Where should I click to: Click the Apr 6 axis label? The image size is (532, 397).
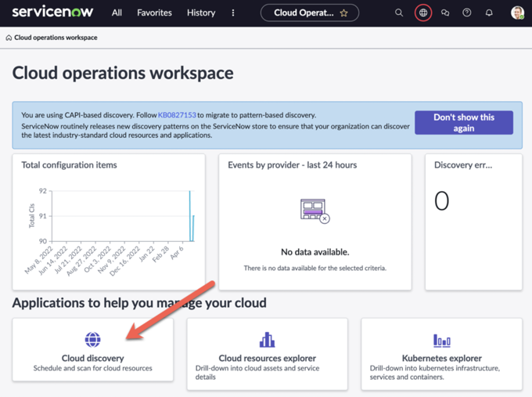pyautogui.click(x=177, y=253)
